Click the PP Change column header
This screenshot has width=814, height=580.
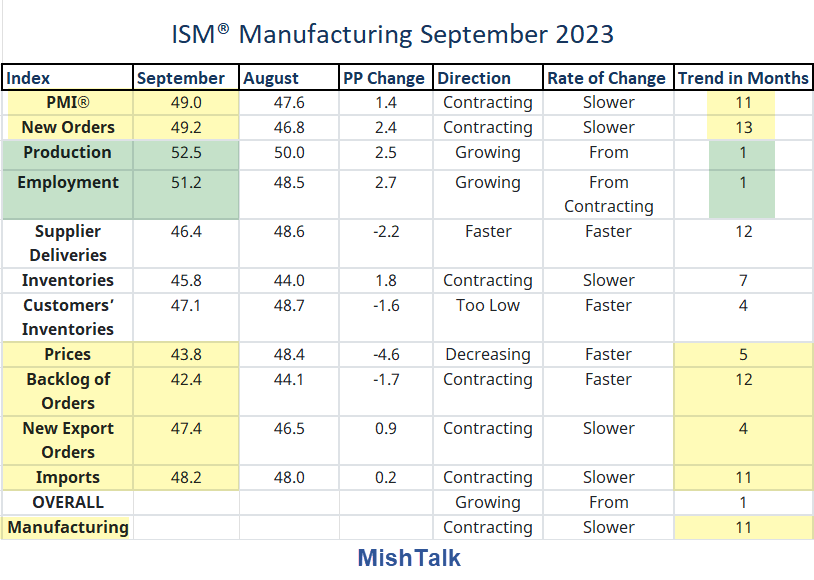pyautogui.click(x=385, y=77)
